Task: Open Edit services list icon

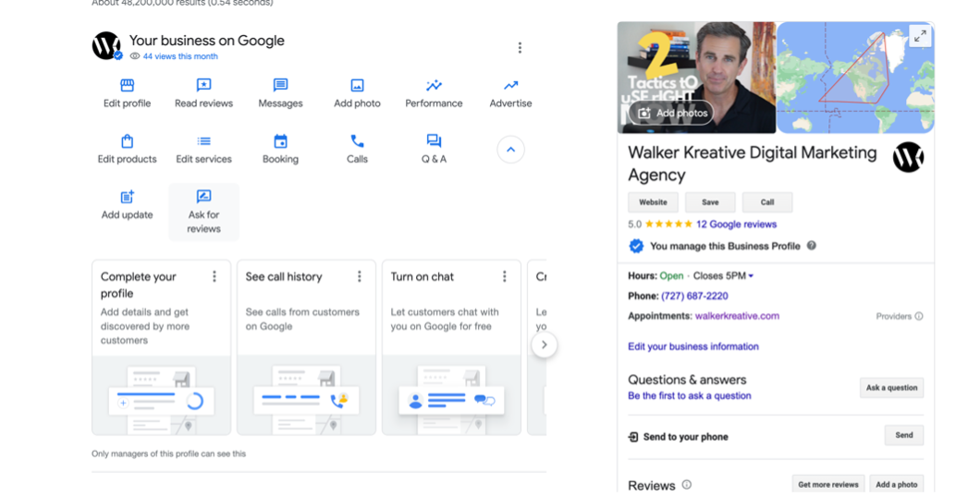Action: coord(203,141)
